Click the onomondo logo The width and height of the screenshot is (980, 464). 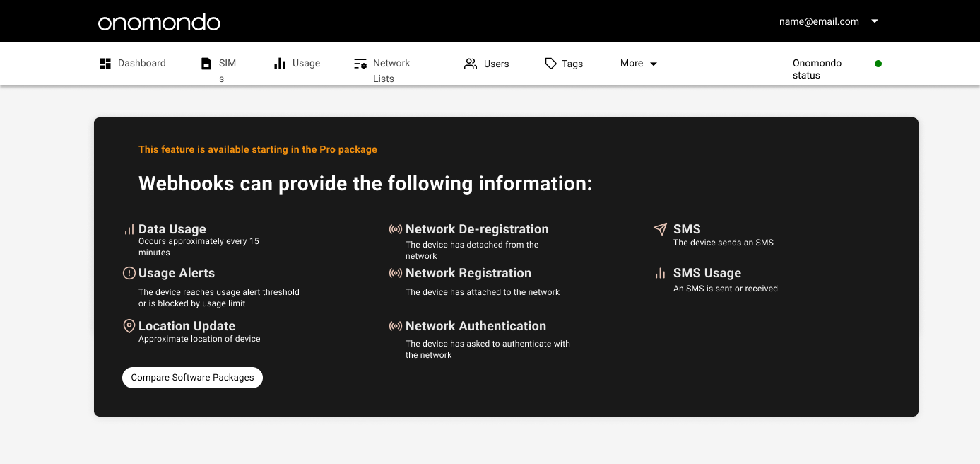pyautogui.click(x=159, y=22)
